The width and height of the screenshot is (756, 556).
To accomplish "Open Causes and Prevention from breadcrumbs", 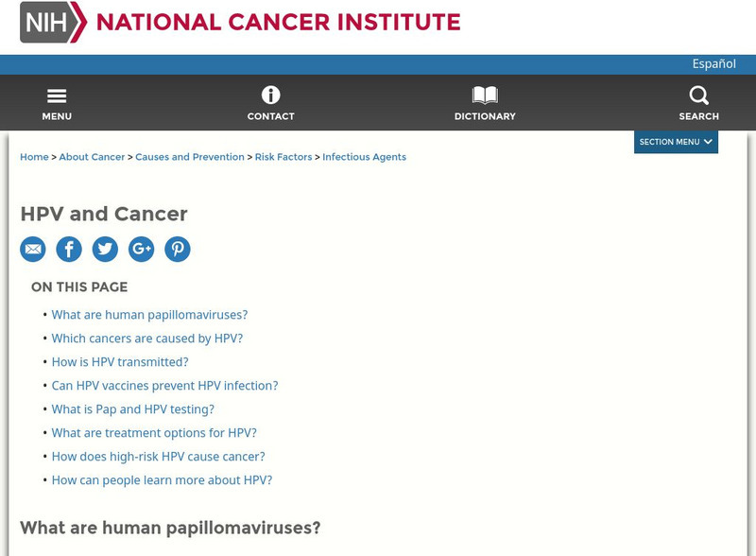I will tap(188, 157).
